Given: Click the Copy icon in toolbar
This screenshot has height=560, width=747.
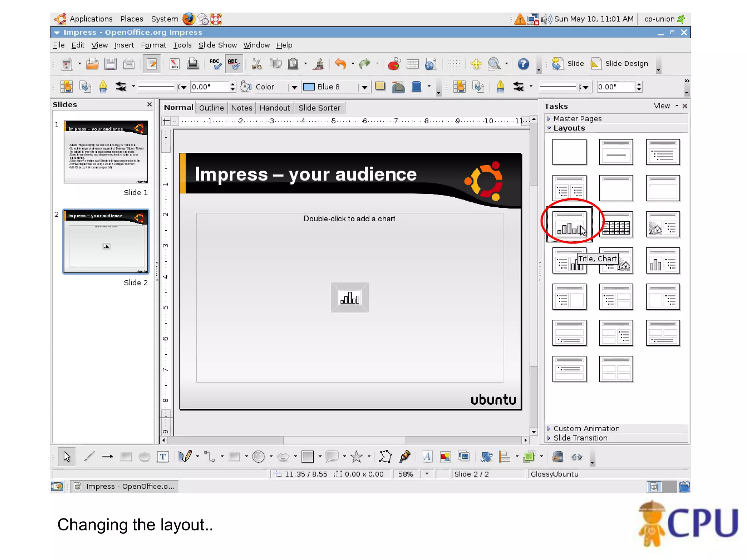Looking at the screenshot, I should (x=275, y=64).
